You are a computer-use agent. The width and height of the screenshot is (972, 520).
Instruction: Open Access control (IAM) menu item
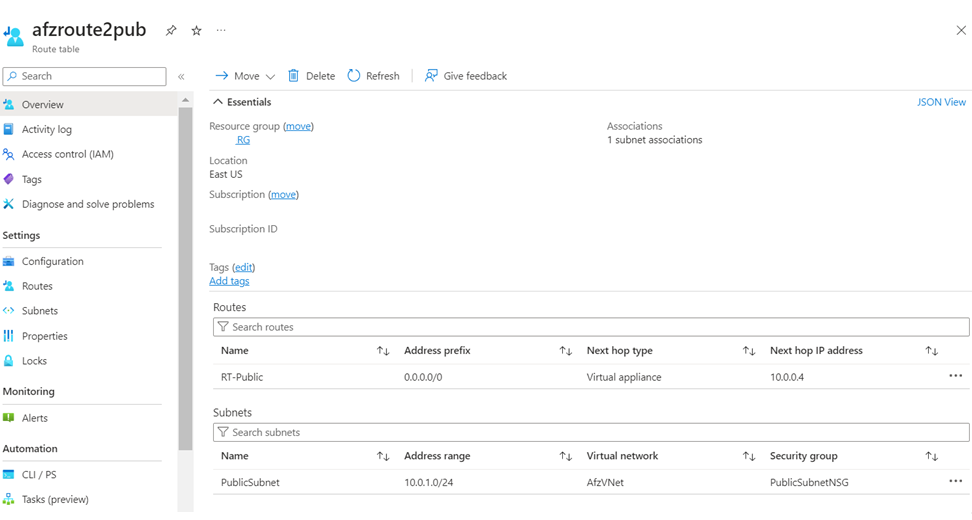pos(67,154)
